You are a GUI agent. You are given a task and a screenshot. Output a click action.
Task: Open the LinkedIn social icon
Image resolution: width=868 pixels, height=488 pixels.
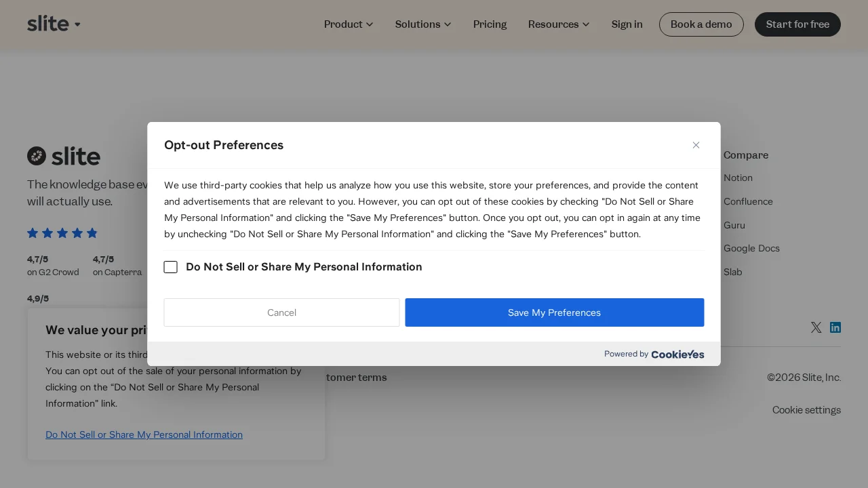835,327
